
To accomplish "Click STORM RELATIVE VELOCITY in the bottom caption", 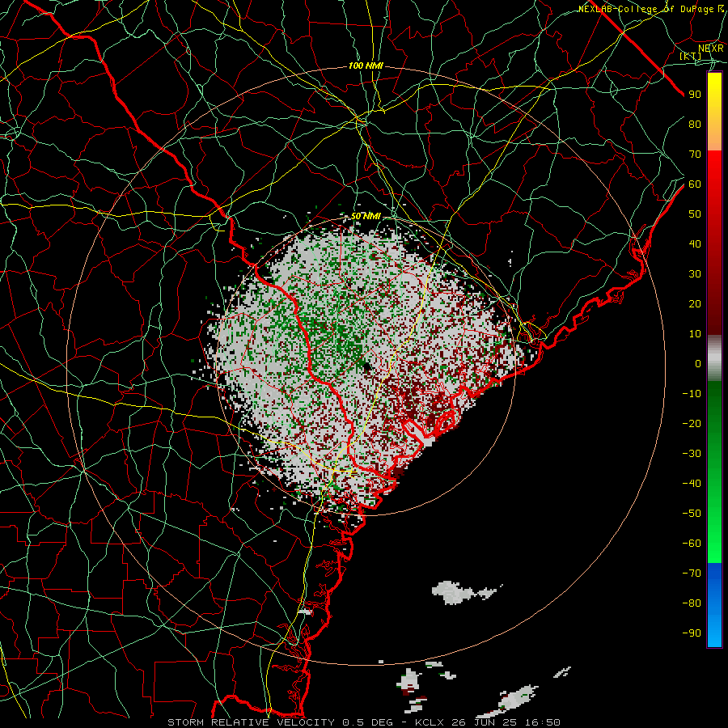I will pyautogui.click(x=251, y=722).
